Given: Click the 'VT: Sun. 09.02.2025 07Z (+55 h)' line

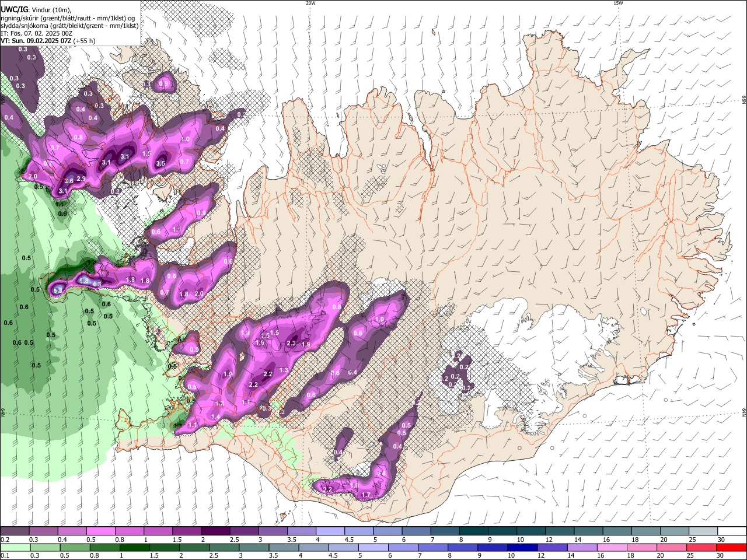Looking at the screenshot, I should pos(48,41).
